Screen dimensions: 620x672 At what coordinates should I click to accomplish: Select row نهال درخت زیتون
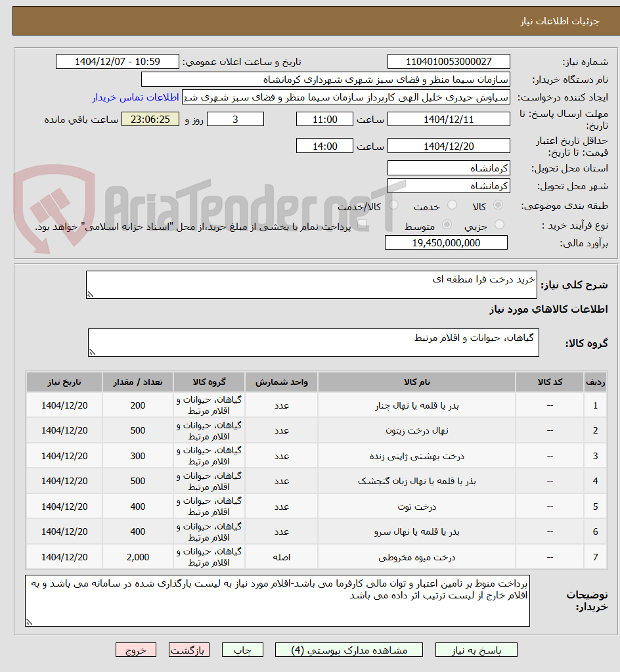pos(316,430)
